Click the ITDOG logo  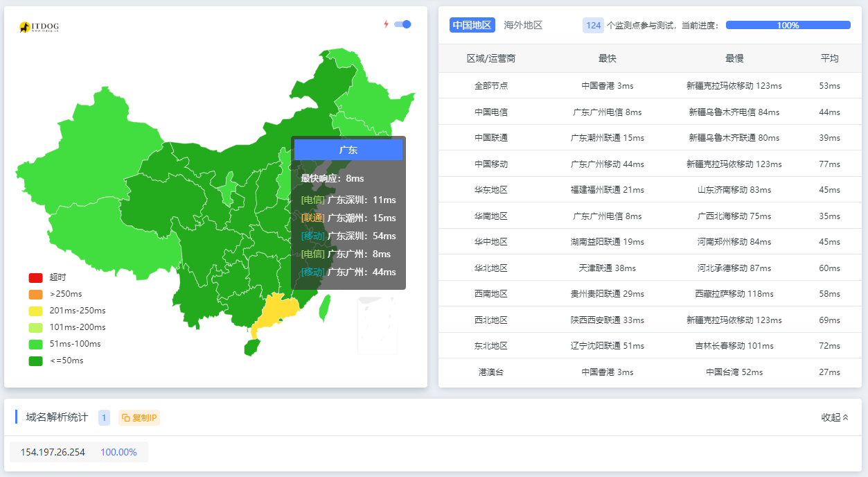[39, 27]
